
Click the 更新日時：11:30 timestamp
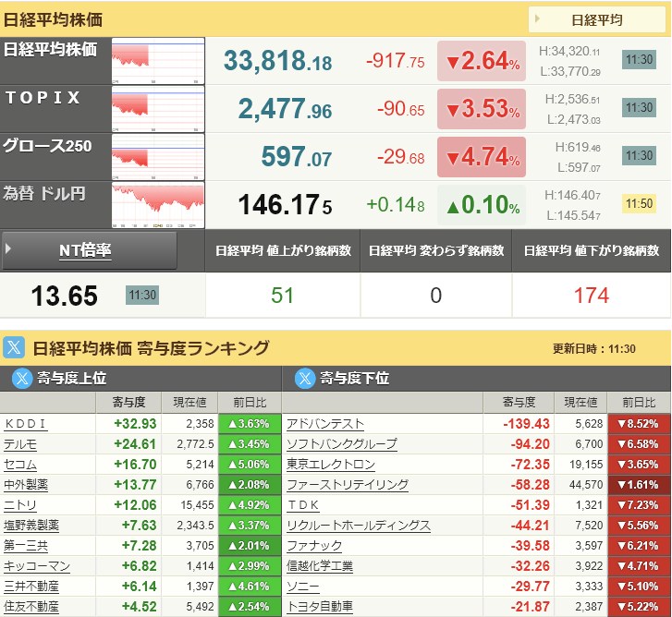[x=594, y=348]
